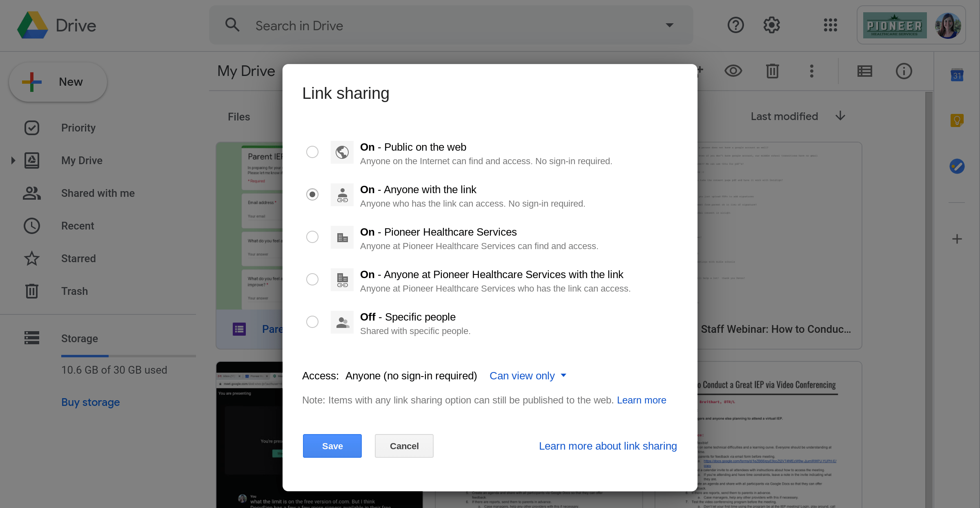Viewport: 980px width, 508px height.
Task: Open Shared with me in sidebar
Action: [x=98, y=193]
